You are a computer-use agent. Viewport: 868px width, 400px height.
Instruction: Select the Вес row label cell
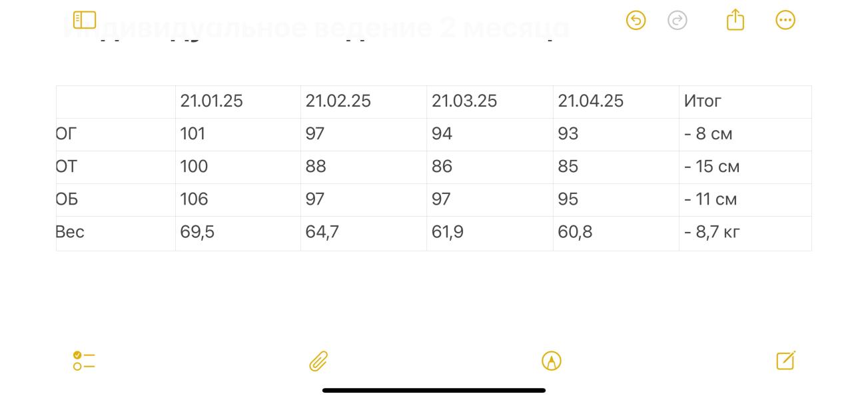click(116, 233)
